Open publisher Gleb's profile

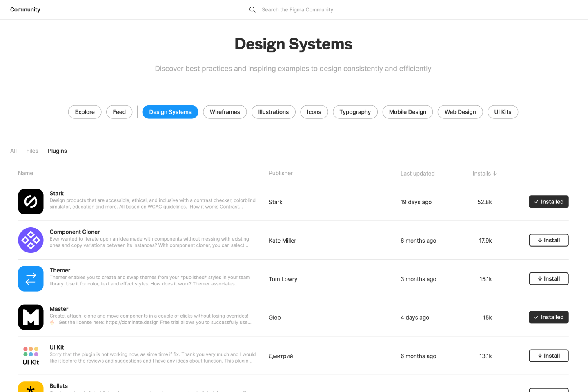click(275, 318)
